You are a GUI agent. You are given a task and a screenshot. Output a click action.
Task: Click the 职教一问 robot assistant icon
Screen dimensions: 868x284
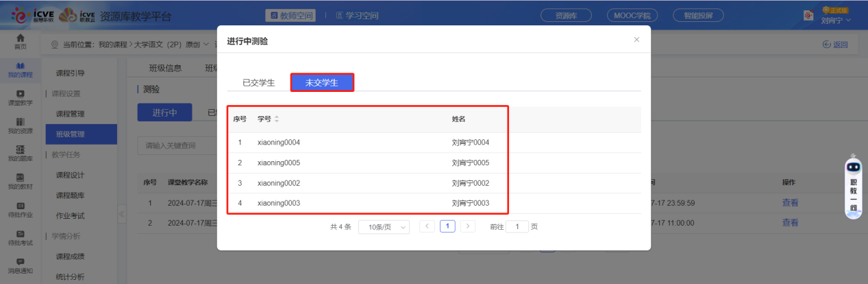point(853,187)
